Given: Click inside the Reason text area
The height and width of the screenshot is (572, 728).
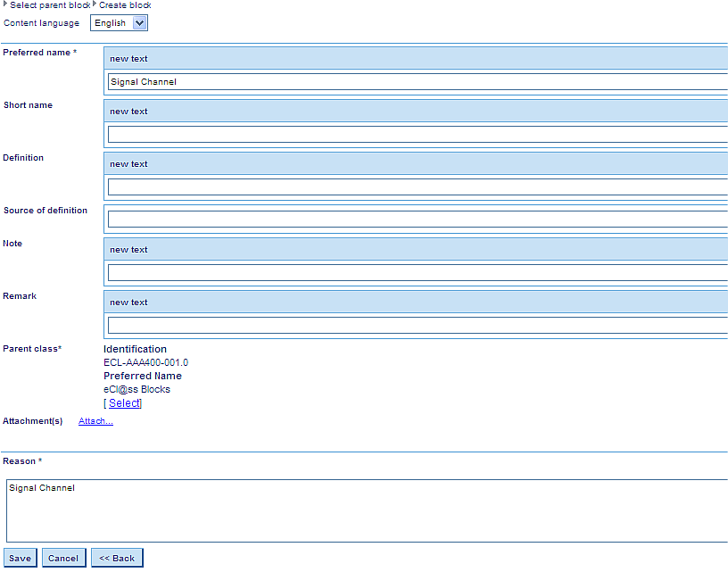Looking at the screenshot, I should tap(366, 510).
